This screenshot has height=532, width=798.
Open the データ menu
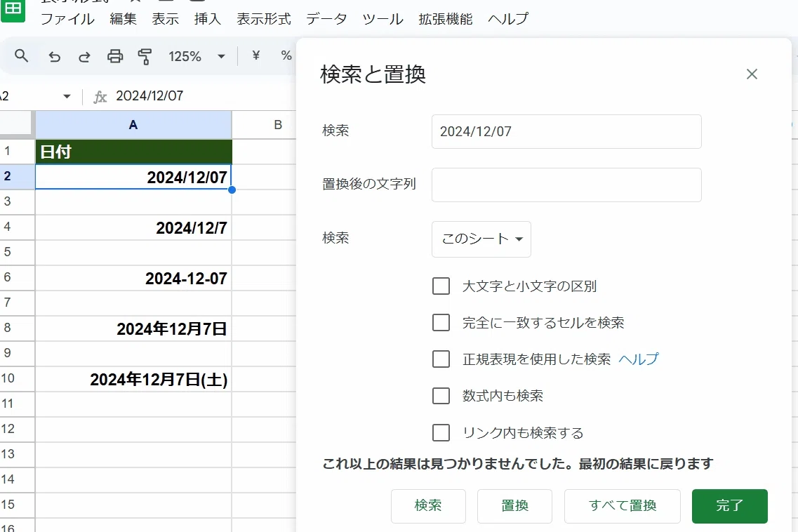pyautogui.click(x=326, y=19)
